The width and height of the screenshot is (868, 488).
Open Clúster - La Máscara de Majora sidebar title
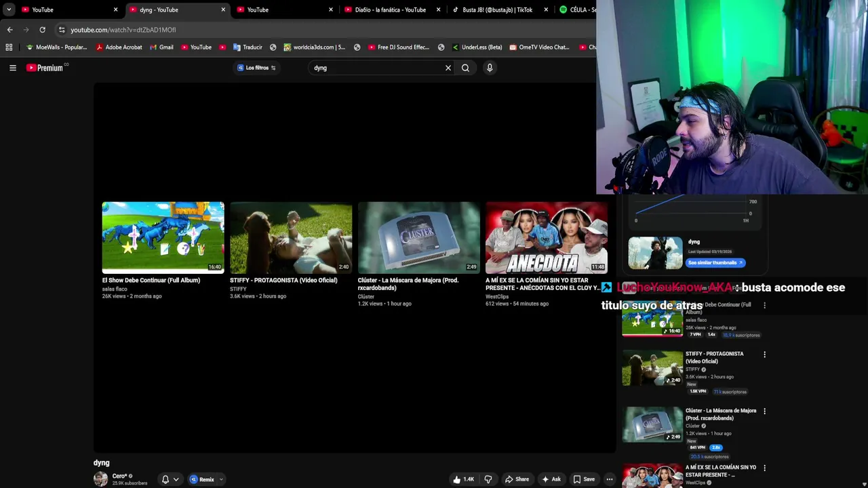(x=721, y=414)
